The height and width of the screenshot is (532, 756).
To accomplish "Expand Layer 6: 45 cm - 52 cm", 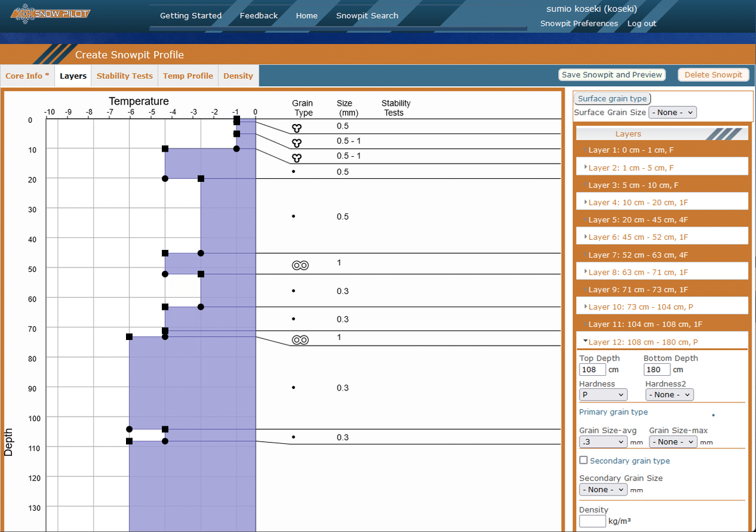I will click(661, 237).
